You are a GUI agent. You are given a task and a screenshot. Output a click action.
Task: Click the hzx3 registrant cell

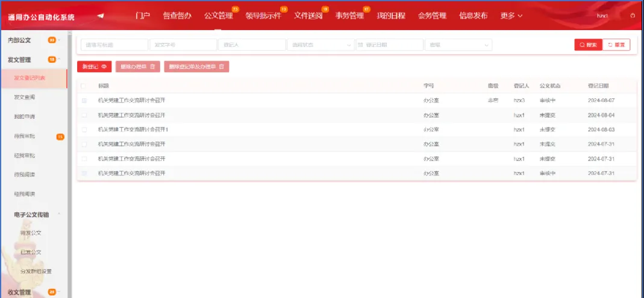[x=519, y=100]
